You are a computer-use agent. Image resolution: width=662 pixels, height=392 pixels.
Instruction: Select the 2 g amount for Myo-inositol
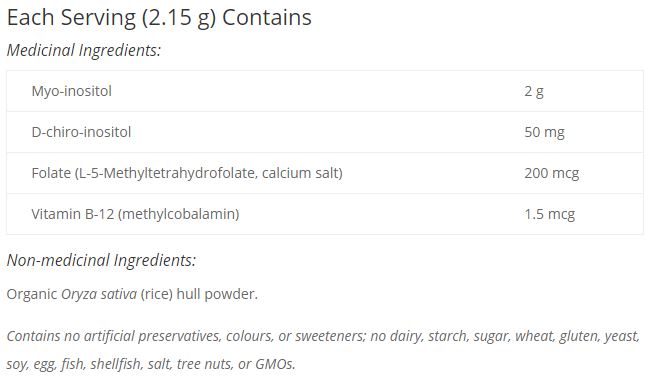(534, 91)
